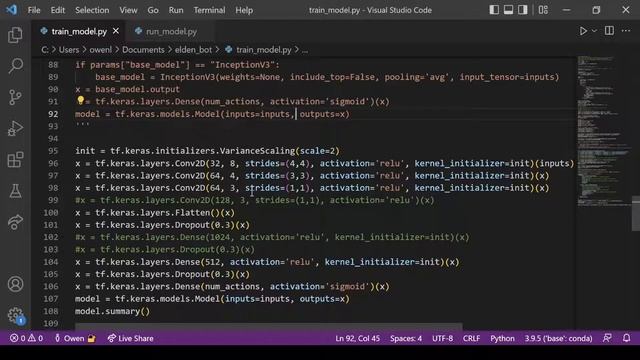This screenshot has width=640, height=360.
Task: Place cursor on model.summary() line
Action: point(112,311)
